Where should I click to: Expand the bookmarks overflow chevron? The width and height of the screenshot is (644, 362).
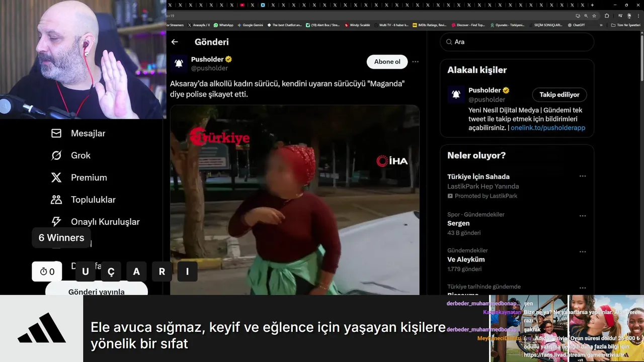pyautogui.click(x=601, y=25)
